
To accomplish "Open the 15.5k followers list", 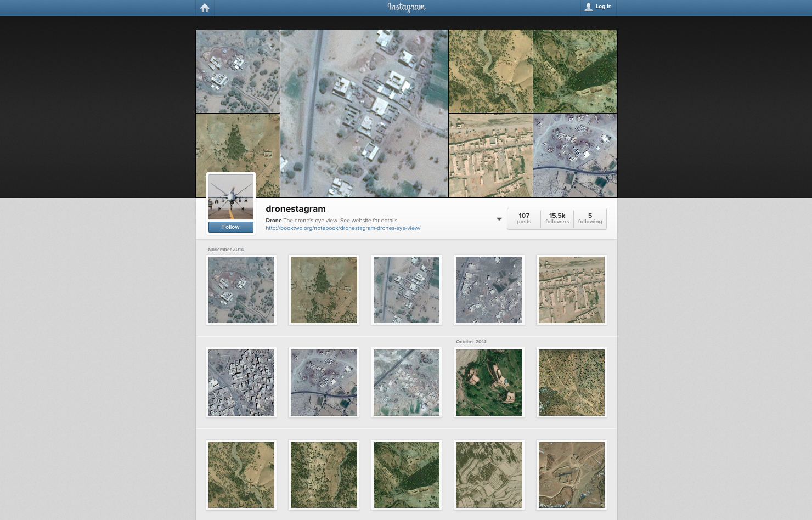I will (557, 218).
